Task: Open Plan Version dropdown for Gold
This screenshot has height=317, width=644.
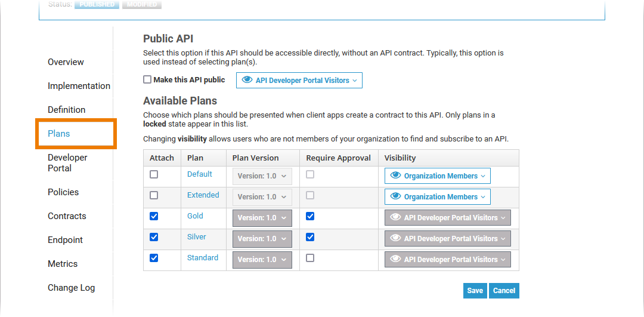Action: [x=262, y=218]
